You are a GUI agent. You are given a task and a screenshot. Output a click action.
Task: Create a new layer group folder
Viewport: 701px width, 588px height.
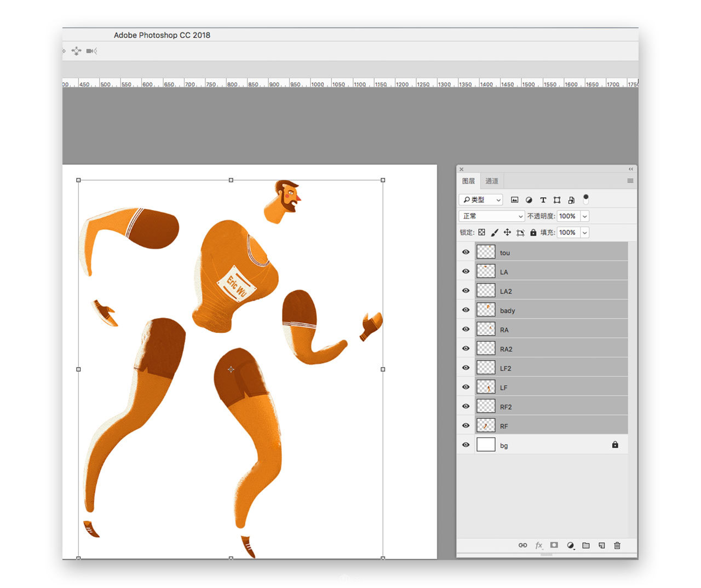click(x=586, y=545)
